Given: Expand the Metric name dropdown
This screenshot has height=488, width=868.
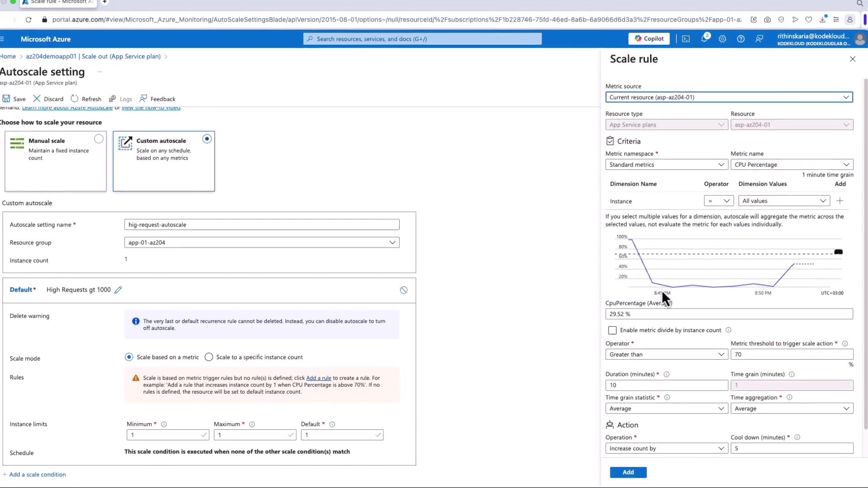Looking at the screenshot, I should pos(792,164).
